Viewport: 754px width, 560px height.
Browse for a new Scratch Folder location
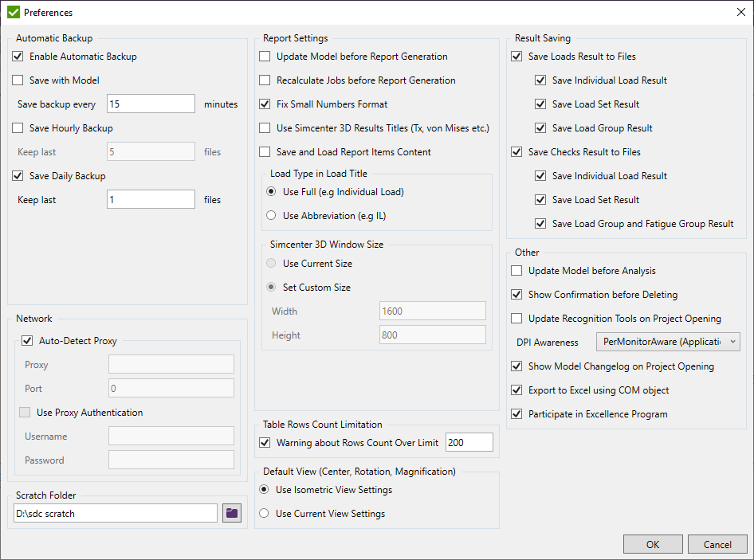pyautogui.click(x=231, y=513)
